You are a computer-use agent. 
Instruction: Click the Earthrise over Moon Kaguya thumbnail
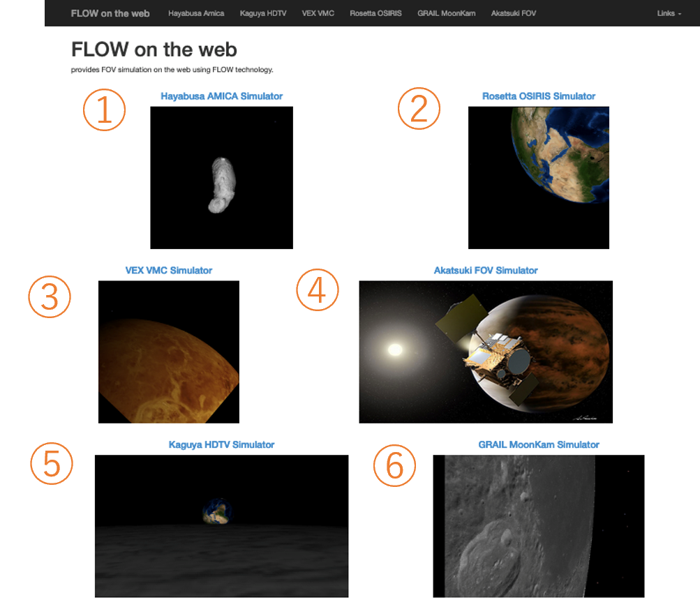[x=221, y=526]
